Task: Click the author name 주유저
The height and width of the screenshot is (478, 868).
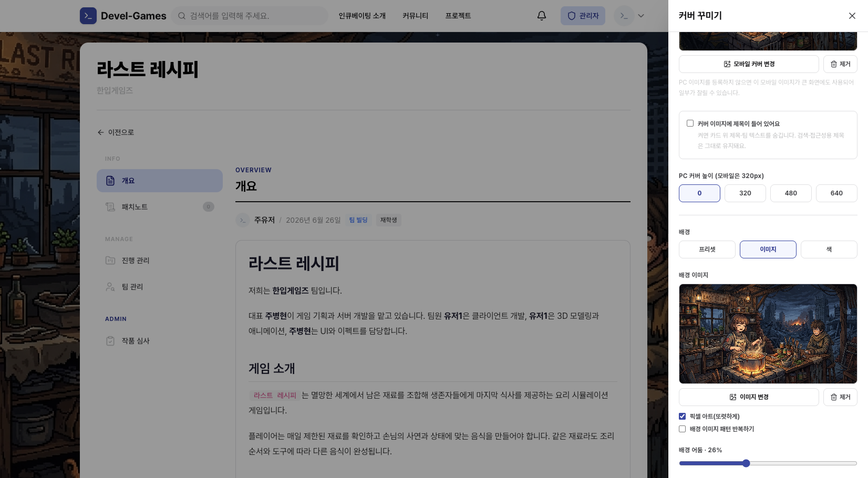Action: tap(264, 220)
